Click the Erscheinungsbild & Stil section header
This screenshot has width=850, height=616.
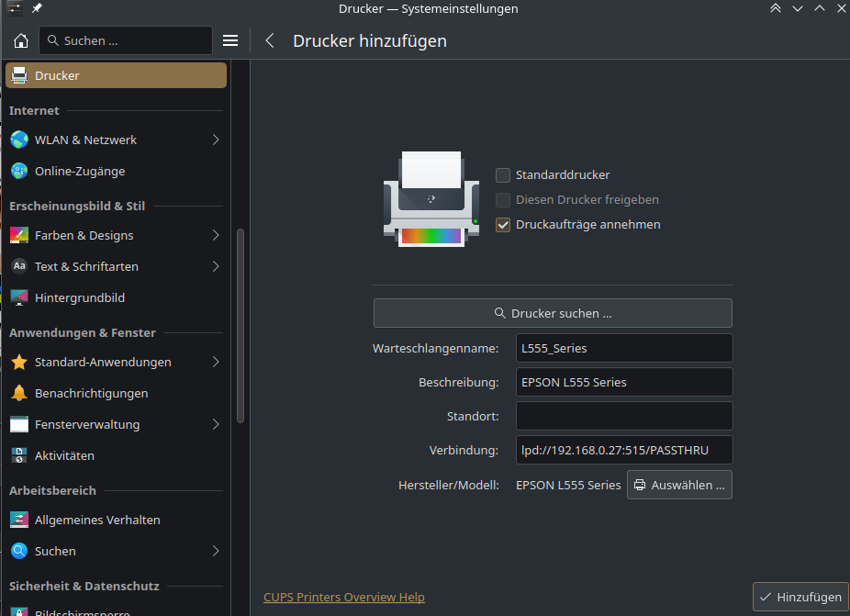point(77,206)
